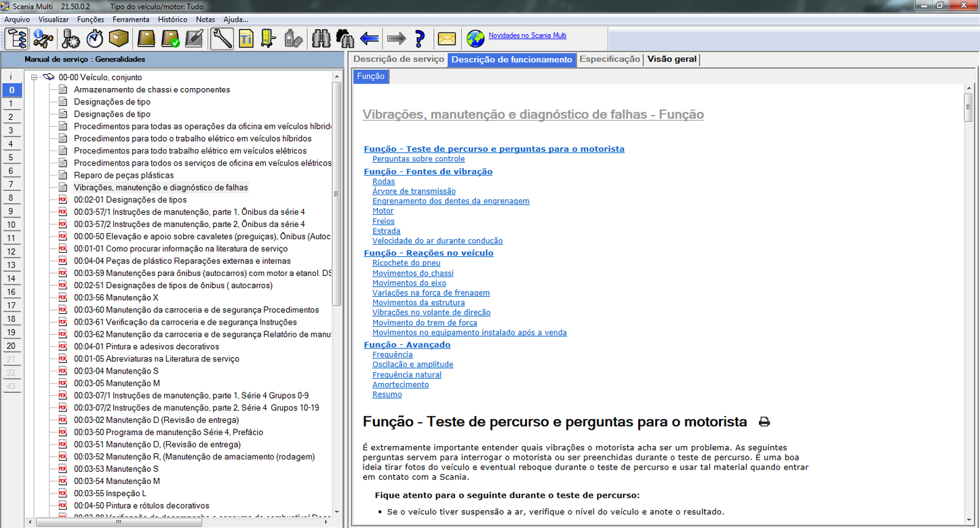980x528 pixels.
Task: Open the cardboard box parts icon
Action: [x=119, y=39]
